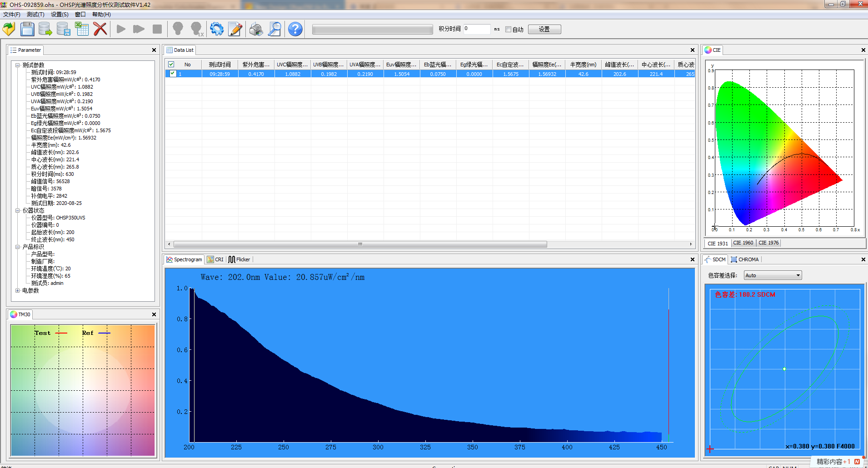Select the CIE 1931 tab

[x=718, y=244]
